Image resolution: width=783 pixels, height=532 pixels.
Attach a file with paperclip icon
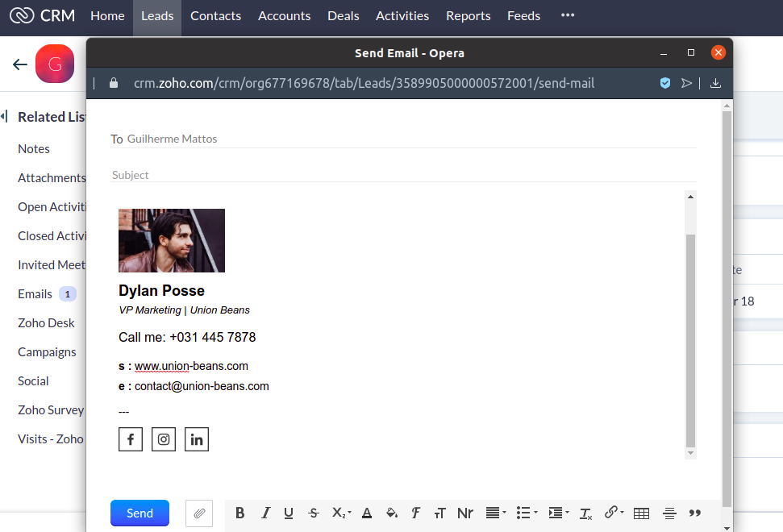click(x=199, y=513)
